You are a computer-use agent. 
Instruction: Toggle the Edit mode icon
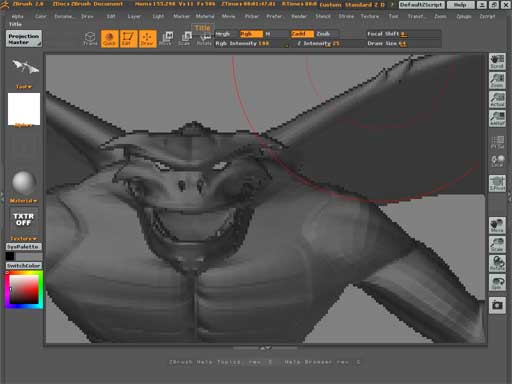click(128, 39)
